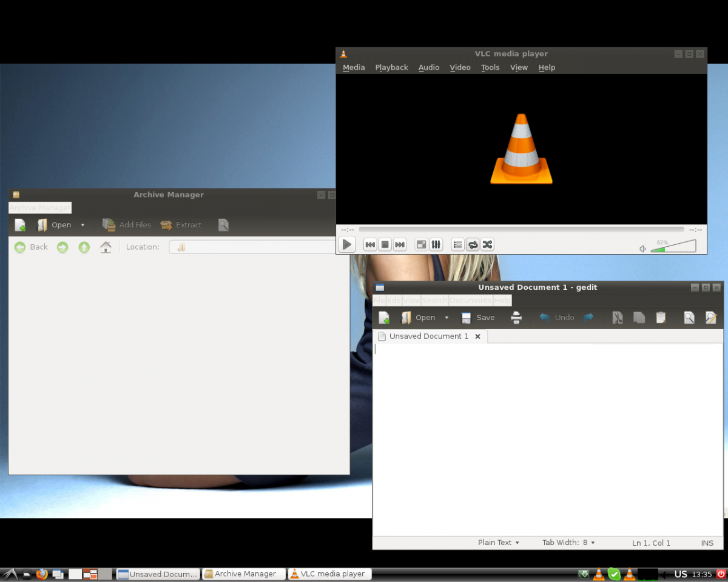Show the VLC playlist
Screen dimensions: 728x582
coord(457,244)
